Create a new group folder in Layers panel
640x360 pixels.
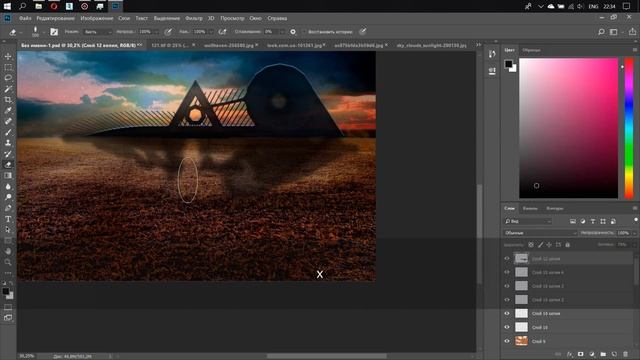tap(603, 354)
